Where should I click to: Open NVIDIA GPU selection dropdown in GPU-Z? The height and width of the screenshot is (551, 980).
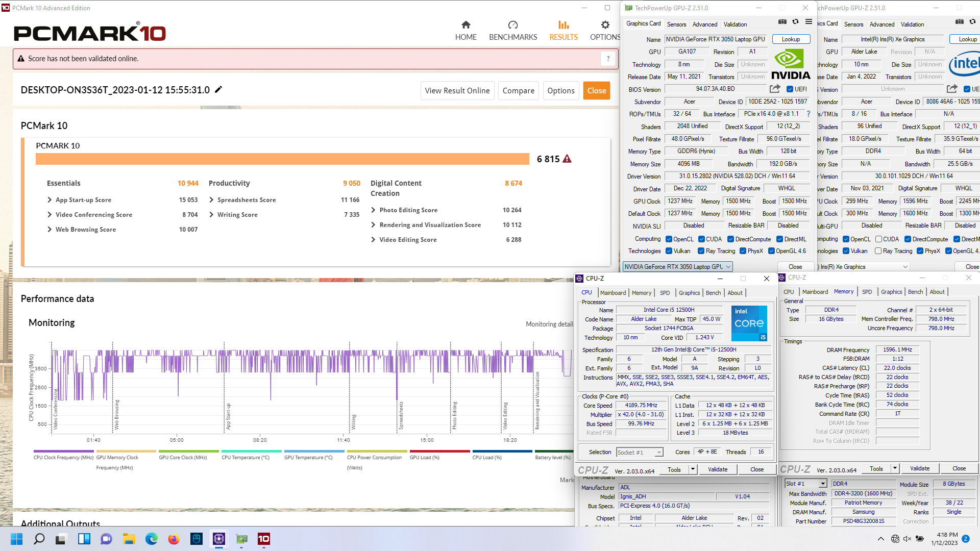pos(678,267)
